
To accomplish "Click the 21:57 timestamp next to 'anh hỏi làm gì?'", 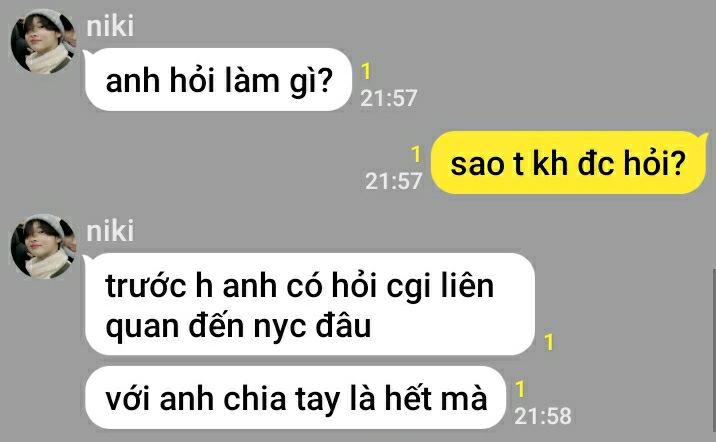I will [x=389, y=98].
